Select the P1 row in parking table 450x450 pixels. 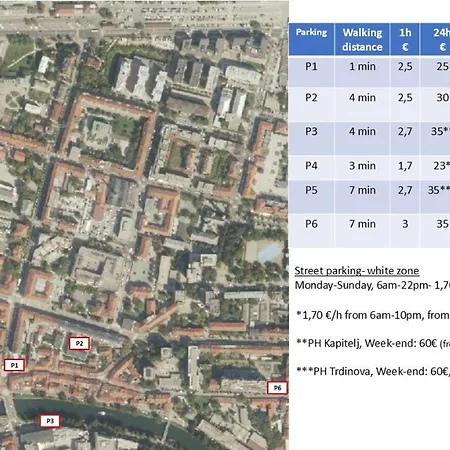click(369, 72)
